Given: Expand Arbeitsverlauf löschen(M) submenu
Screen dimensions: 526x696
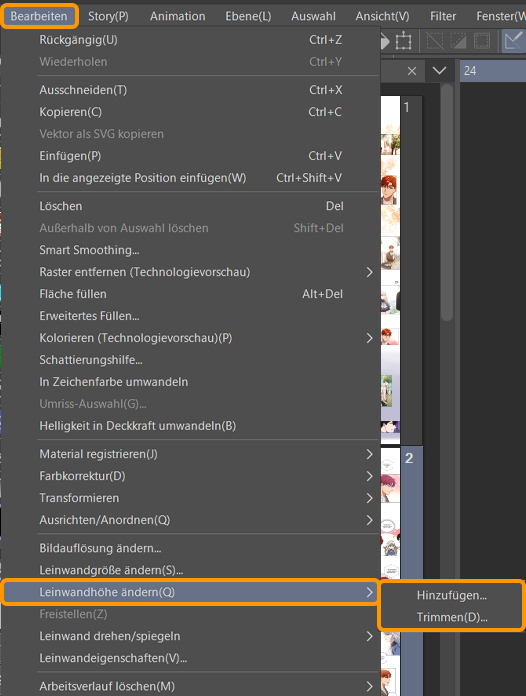Looking at the screenshot, I should 190,686.
